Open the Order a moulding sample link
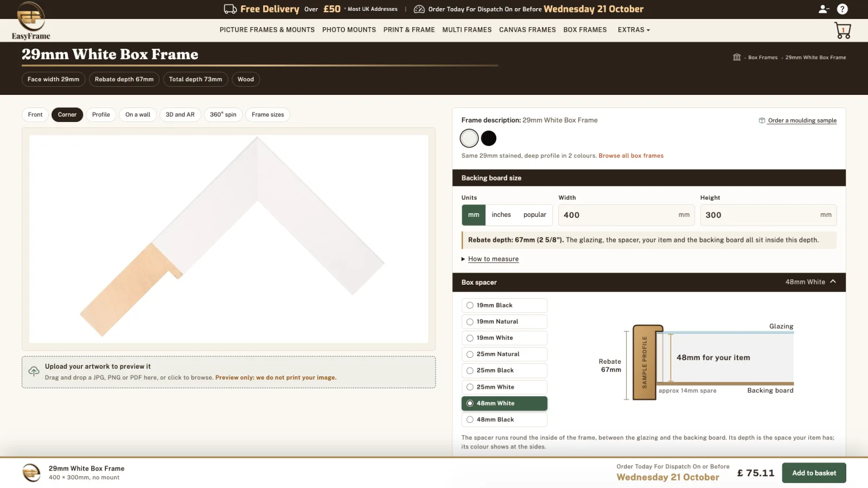Screen dimensions: 868x488 pyautogui.click(x=802, y=120)
